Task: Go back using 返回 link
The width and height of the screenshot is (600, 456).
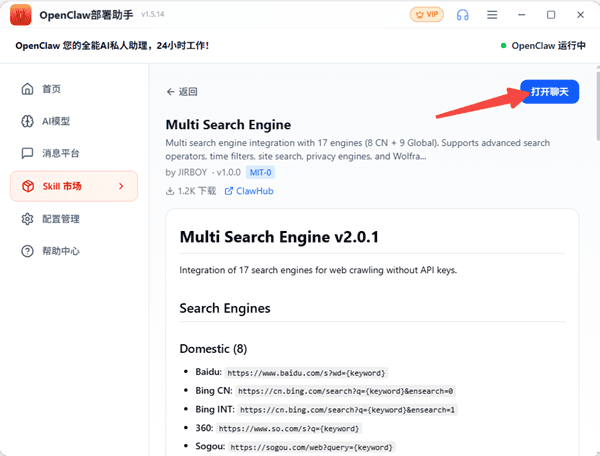Action: tap(182, 92)
